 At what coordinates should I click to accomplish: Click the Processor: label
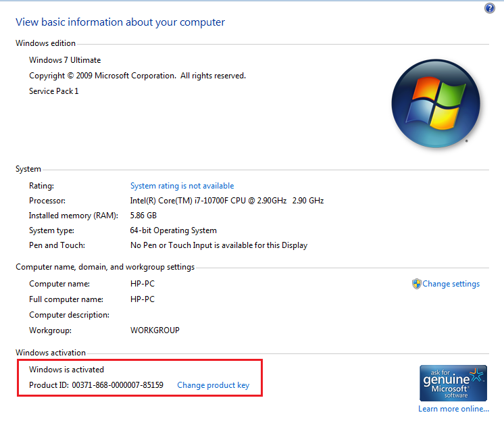click(x=47, y=201)
